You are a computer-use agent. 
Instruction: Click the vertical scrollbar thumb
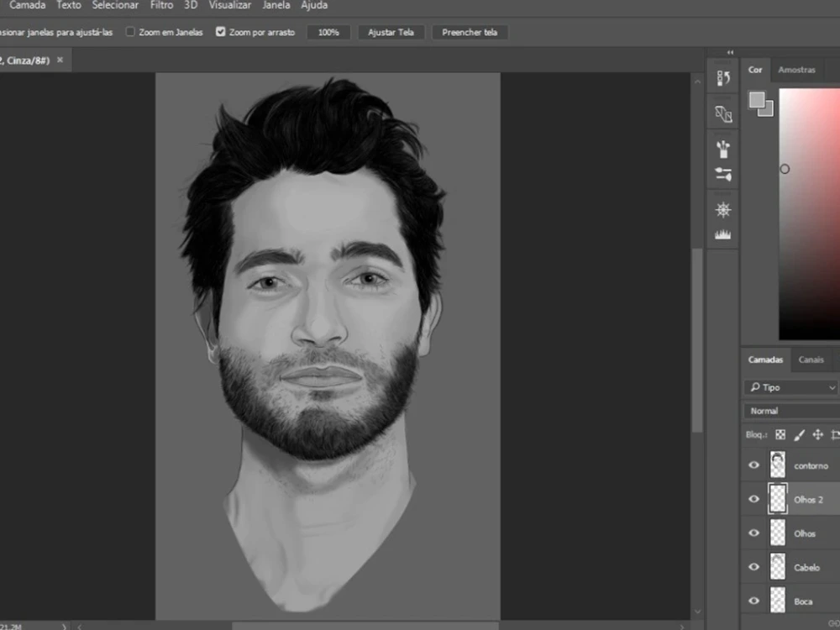(x=697, y=340)
